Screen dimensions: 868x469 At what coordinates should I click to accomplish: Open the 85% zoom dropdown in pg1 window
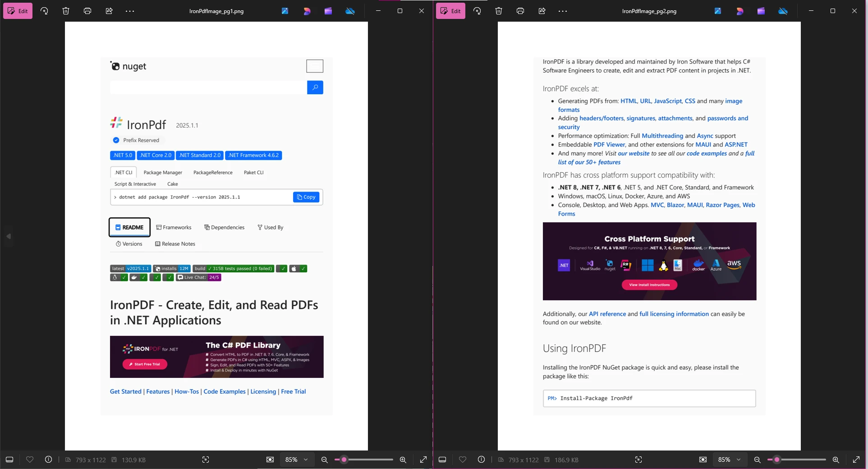click(x=297, y=460)
